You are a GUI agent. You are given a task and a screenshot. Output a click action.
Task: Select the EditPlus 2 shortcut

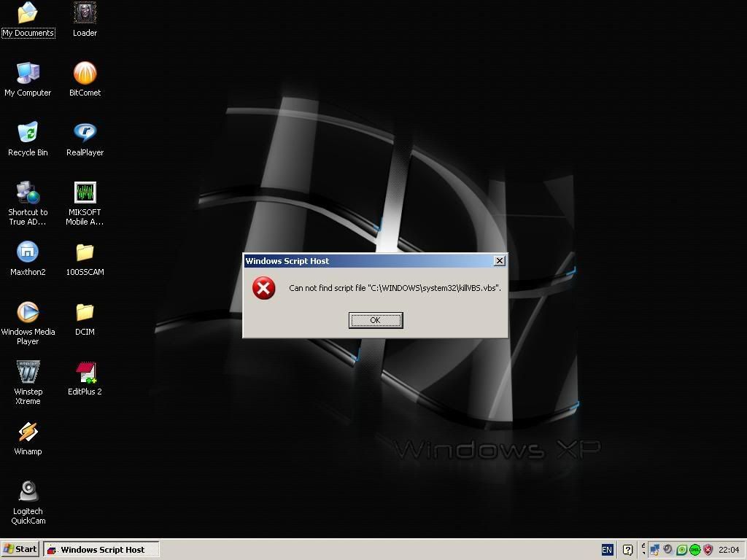pyautogui.click(x=85, y=373)
